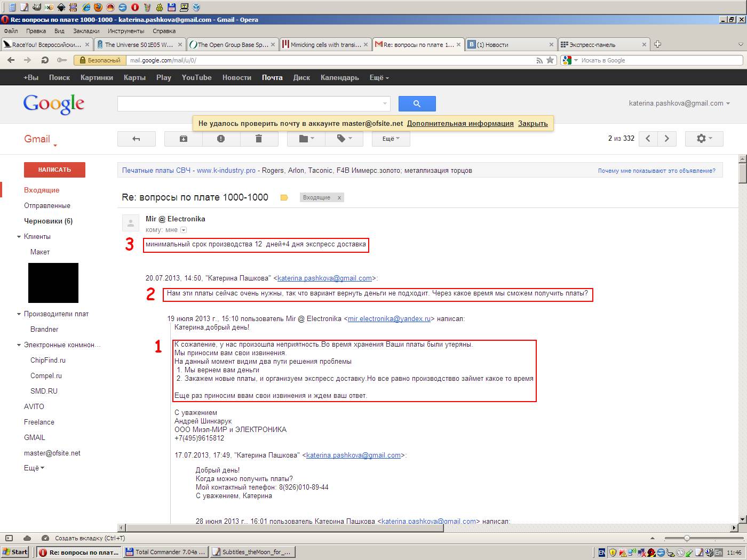747x560 pixels.
Task: Click the Закрыть link in yellow notification
Action: point(533,123)
